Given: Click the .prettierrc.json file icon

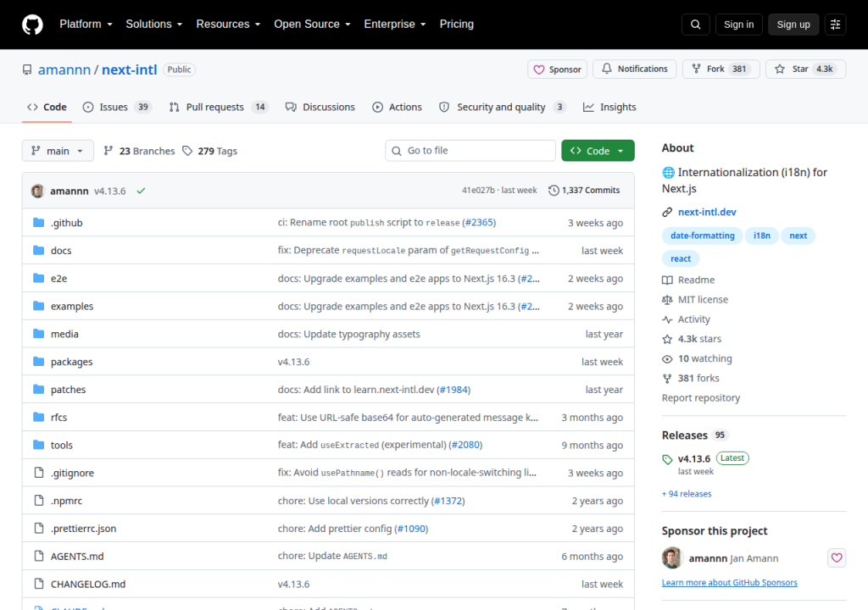Looking at the screenshot, I should (x=38, y=528).
